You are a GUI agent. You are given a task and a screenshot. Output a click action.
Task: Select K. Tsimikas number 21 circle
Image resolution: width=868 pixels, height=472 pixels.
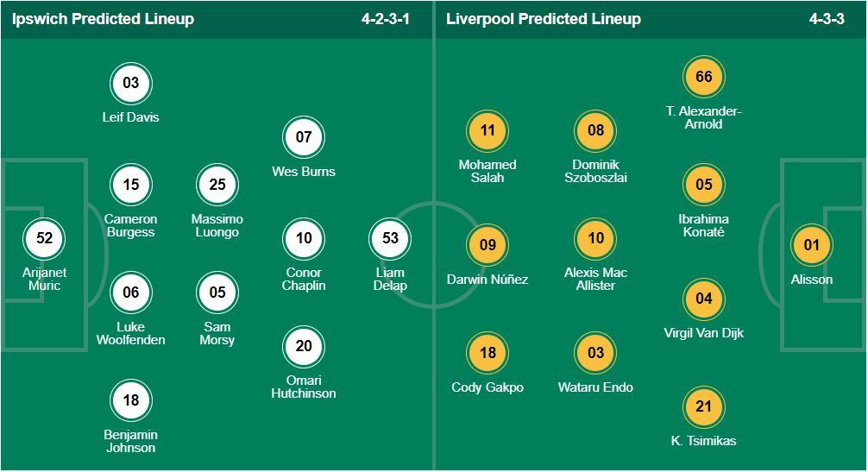(703, 406)
